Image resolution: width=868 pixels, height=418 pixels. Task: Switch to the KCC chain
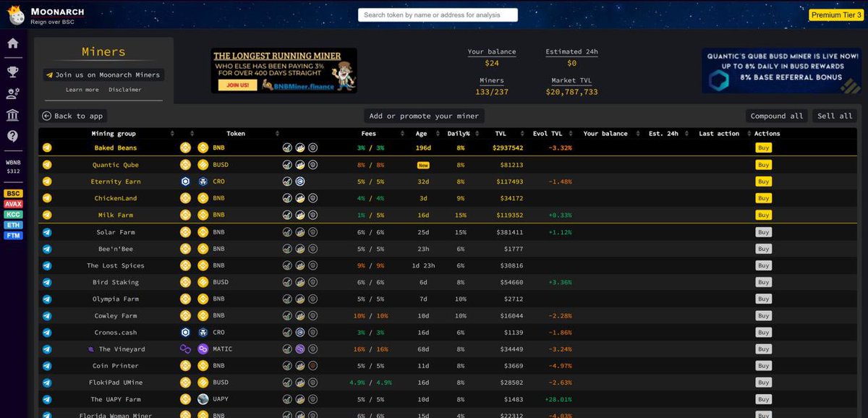(x=13, y=215)
